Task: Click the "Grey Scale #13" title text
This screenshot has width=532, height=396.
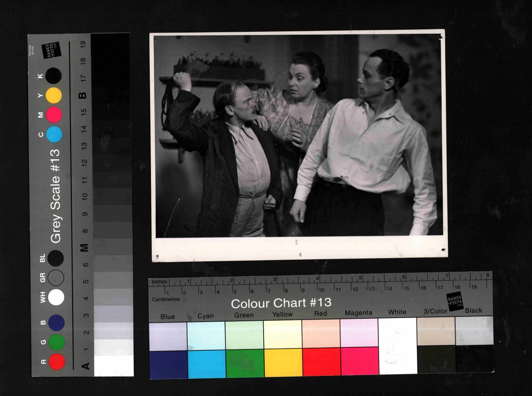Action: point(55,196)
